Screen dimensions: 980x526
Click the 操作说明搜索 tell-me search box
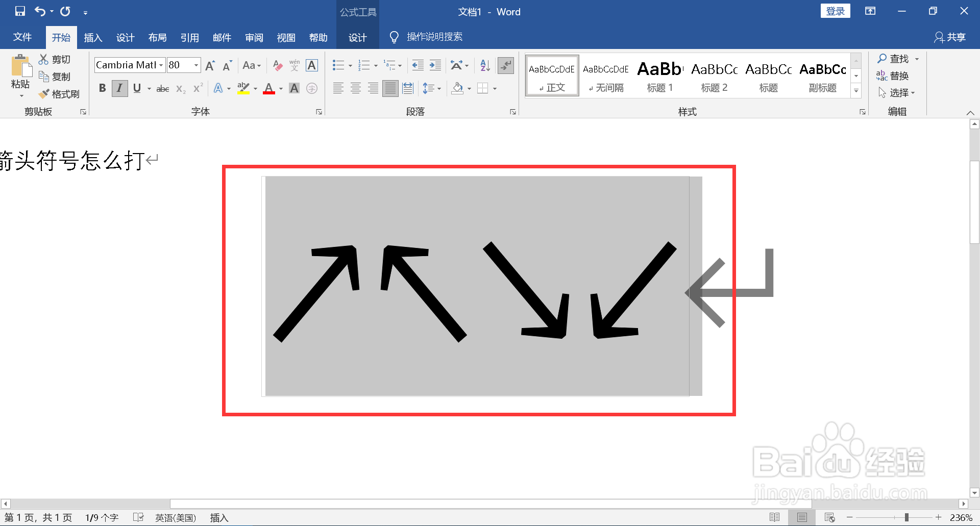(434, 37)
